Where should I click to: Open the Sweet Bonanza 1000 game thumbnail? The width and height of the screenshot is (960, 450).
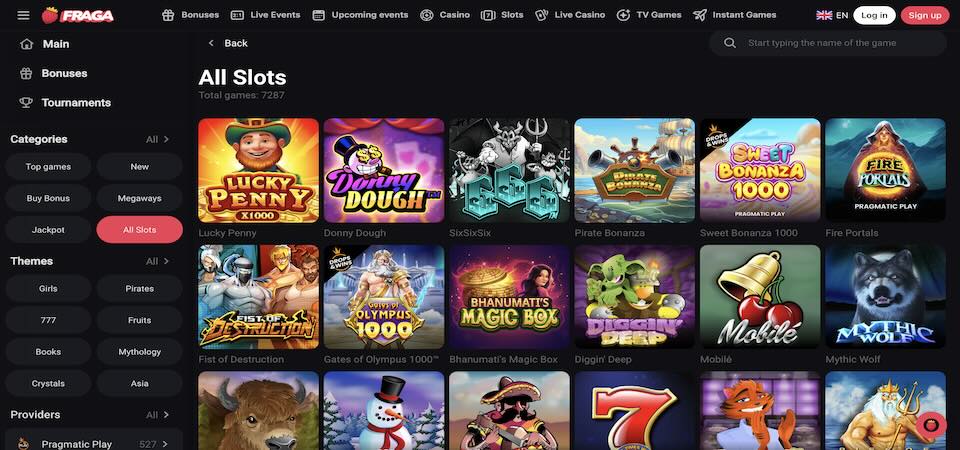click(x=760, y=170)
